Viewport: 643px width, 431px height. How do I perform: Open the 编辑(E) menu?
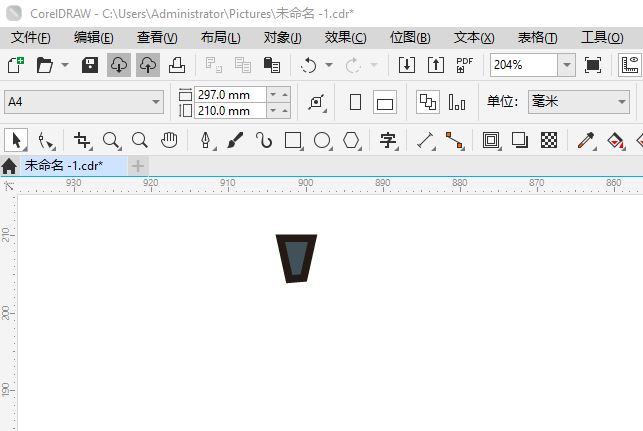93,38
